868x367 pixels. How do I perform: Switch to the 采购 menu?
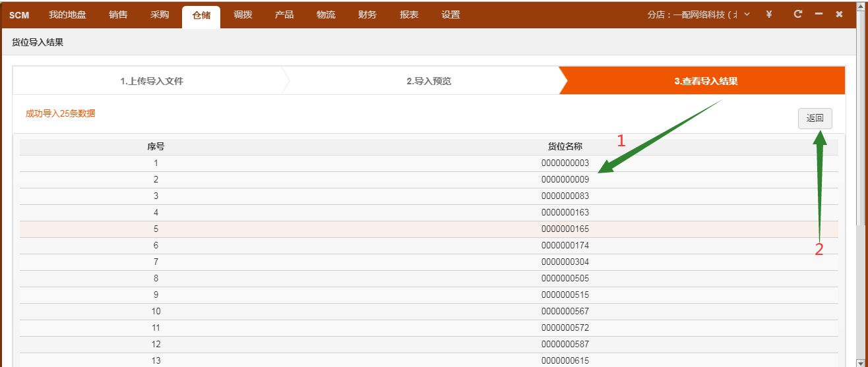tap(160, 14)
